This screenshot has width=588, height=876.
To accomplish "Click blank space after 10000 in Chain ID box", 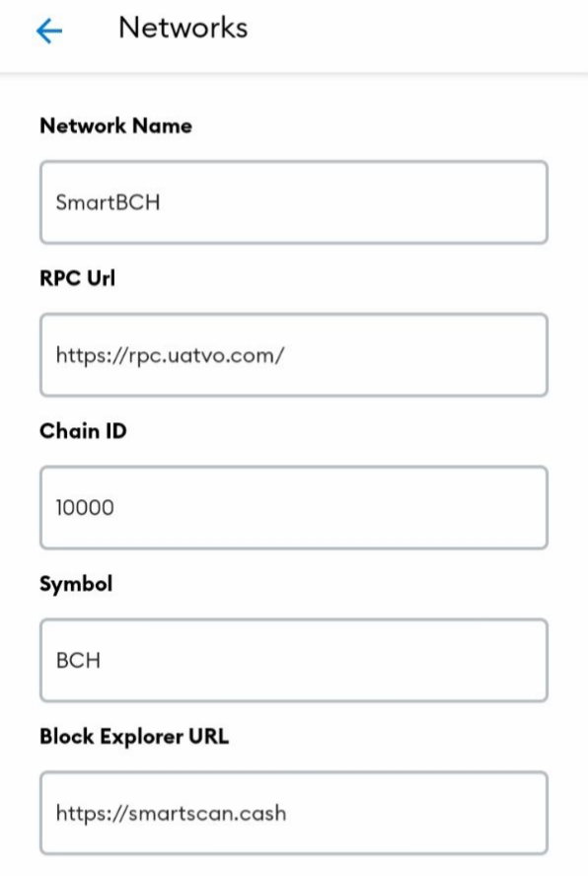I will (330, 507).
